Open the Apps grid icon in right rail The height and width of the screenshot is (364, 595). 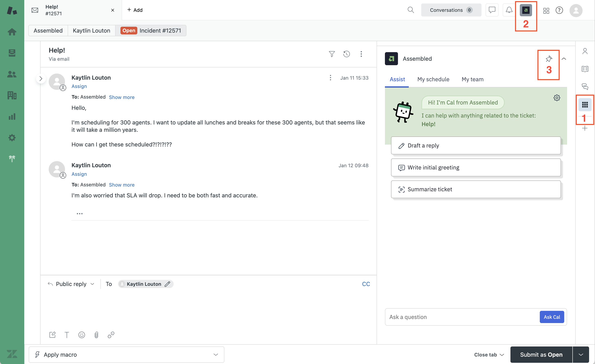[x=585, y=104]
